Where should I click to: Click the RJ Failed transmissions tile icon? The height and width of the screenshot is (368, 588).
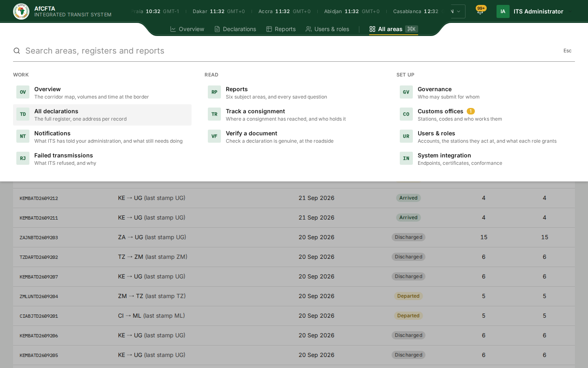point(23,158)
